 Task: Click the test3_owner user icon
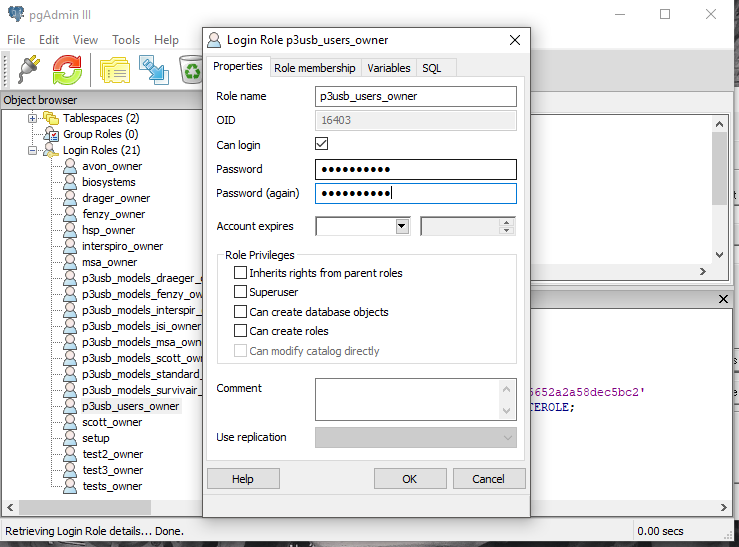pyautogui.click(x=70, y=470)
